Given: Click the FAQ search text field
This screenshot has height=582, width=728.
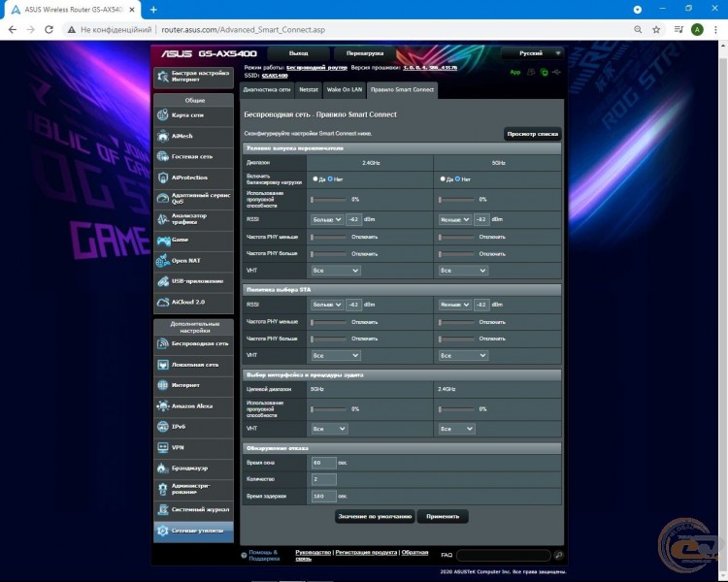Looking at the screenshot, I should (x=504, y=555).
